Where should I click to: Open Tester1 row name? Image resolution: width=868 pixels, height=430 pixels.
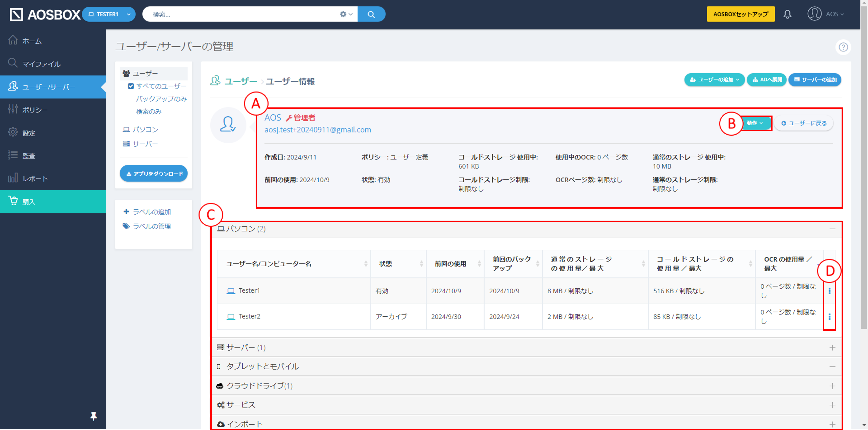[249, 291]
